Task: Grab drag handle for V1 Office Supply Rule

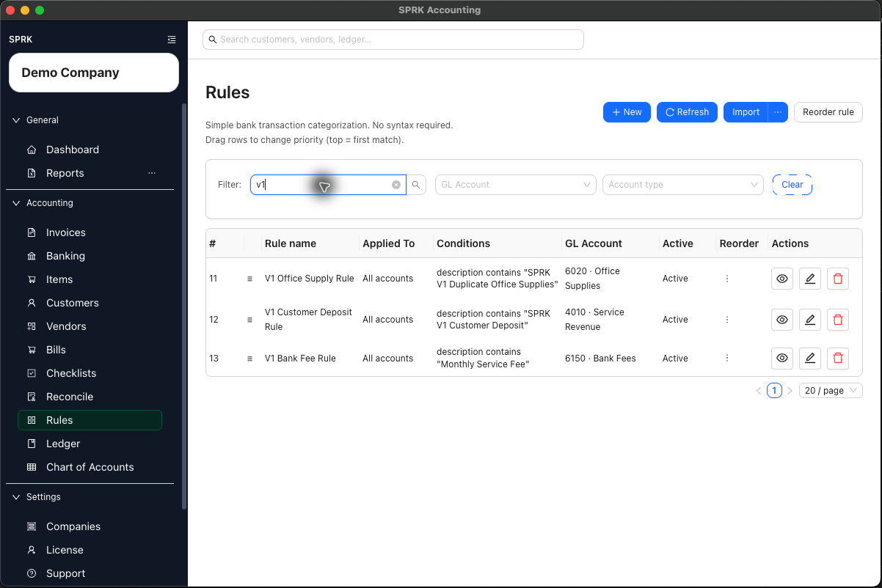Action: [249, 279]
